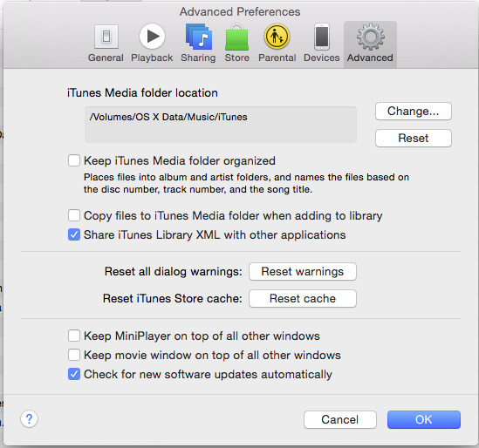Open the Store preferences pane
The height and width of the screenshot is (448, 479).
[237, 44]
